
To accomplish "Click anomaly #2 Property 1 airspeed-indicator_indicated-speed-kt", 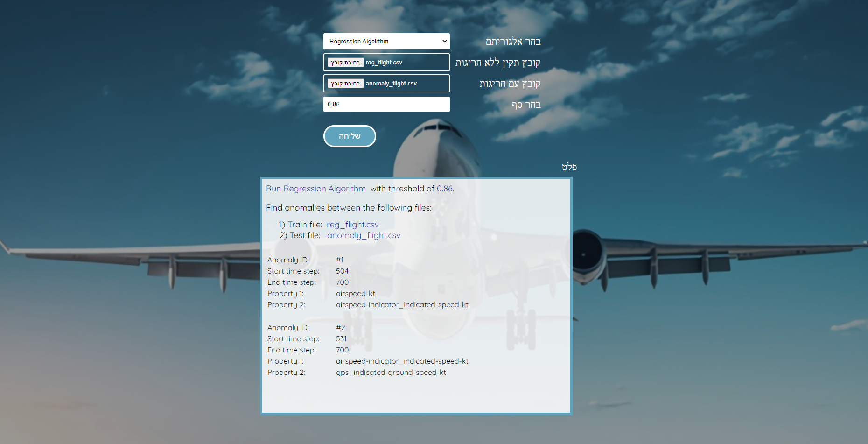I will coord(402,361).
